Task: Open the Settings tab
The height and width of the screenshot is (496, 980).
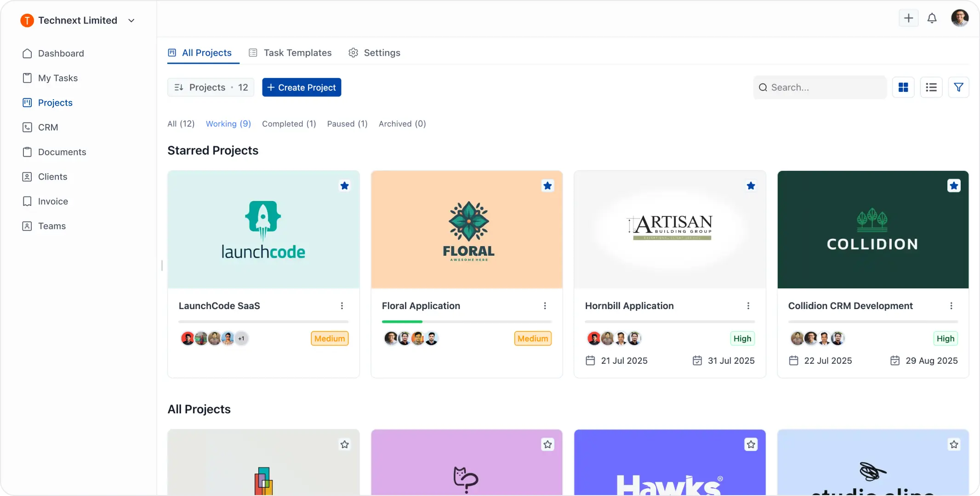Action: (x=374, y=53)
